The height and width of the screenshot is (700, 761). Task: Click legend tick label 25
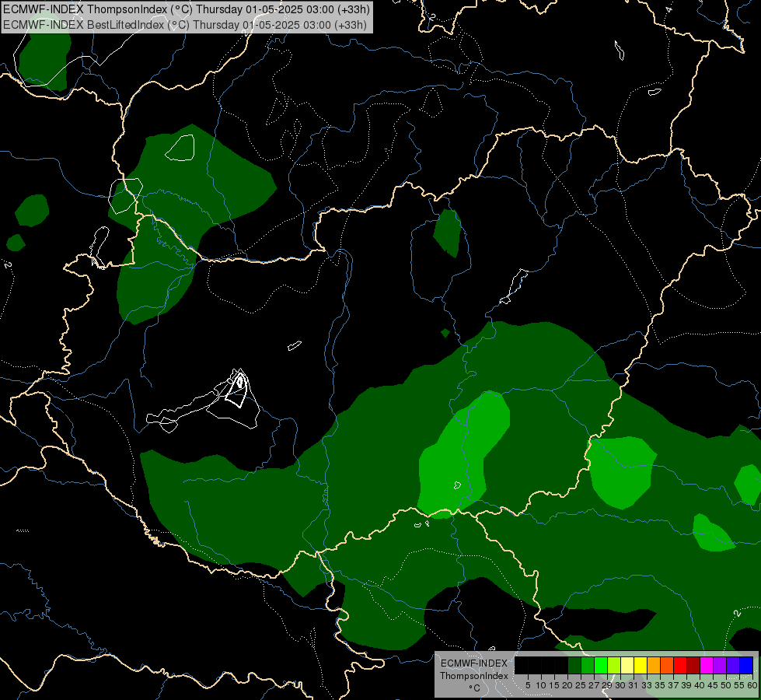tap(581, 685)
